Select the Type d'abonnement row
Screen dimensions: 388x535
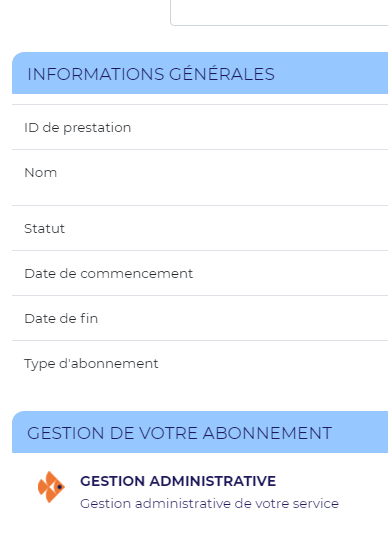coord(200,364)
